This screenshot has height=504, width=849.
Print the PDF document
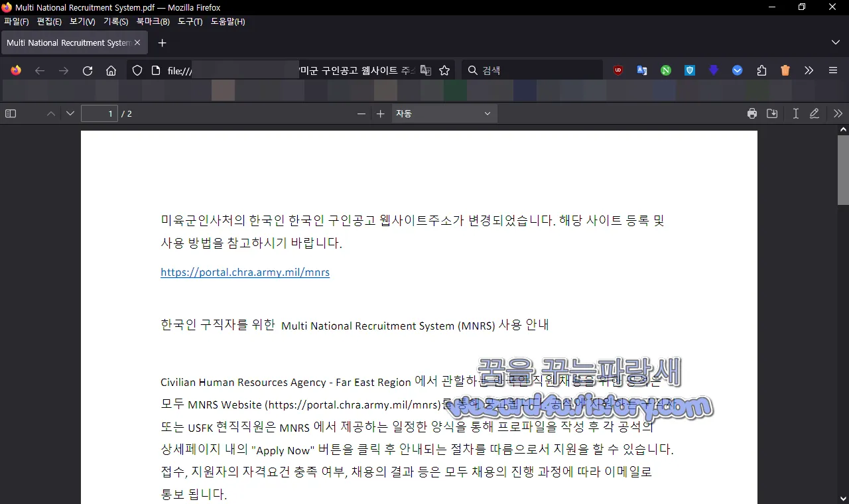click(x=751, y=113)
